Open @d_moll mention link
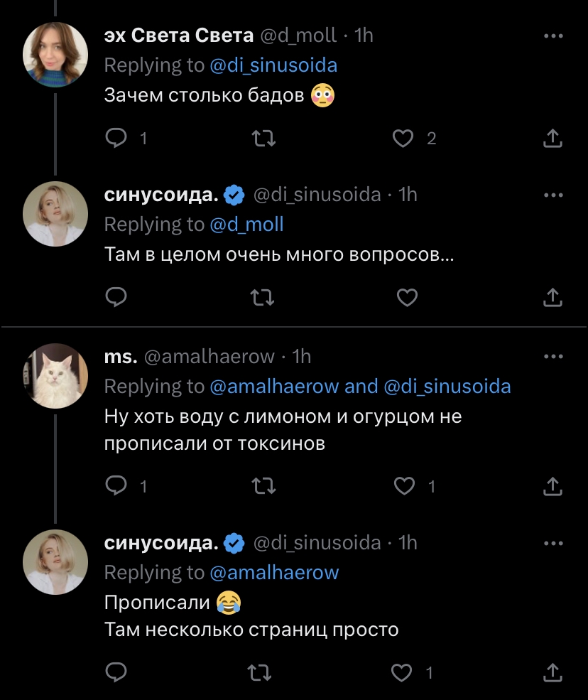 246,225
